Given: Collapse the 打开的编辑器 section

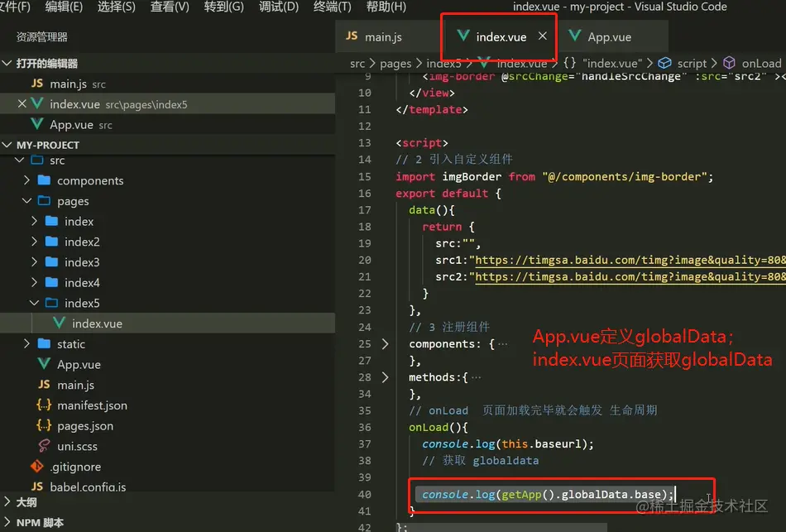Looking at the screenshot, I should tap(7, 63).
